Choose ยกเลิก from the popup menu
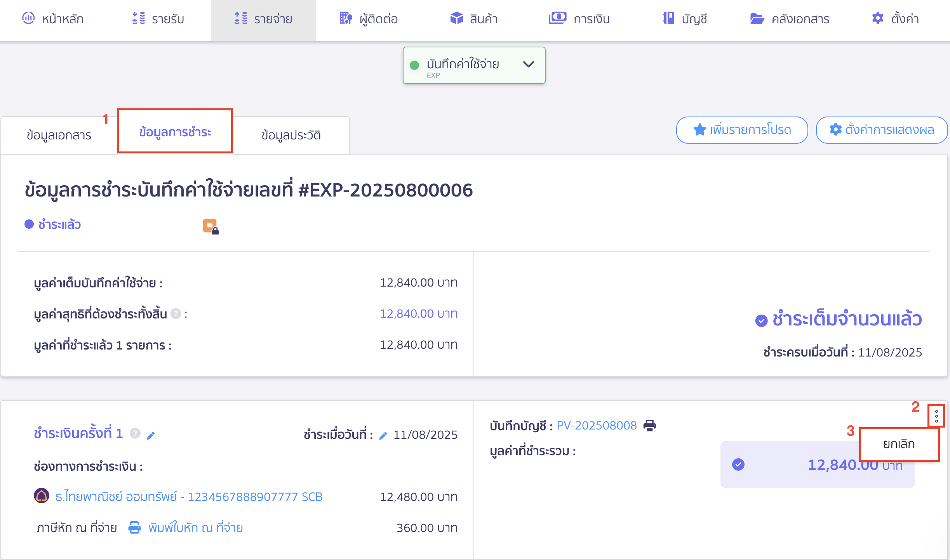The height and width of the screenshot is (560, 950). [x=899, y=444]
